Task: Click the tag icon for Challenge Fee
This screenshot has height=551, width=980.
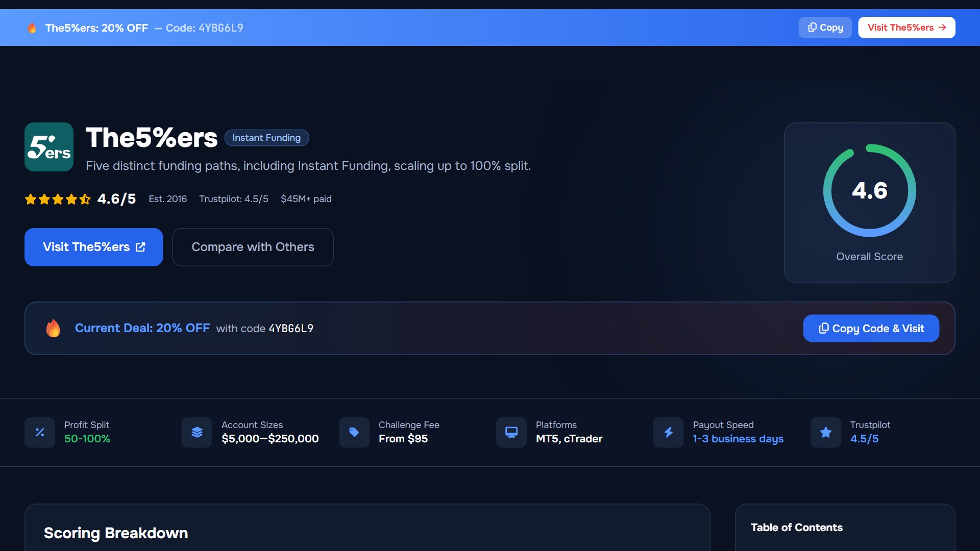Action: coord(354,432)
